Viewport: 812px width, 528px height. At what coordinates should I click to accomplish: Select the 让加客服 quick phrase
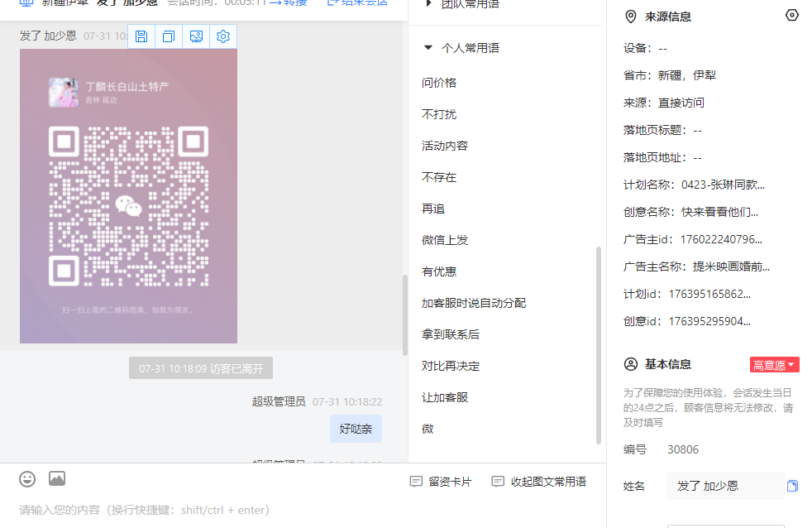pos(445,397)
